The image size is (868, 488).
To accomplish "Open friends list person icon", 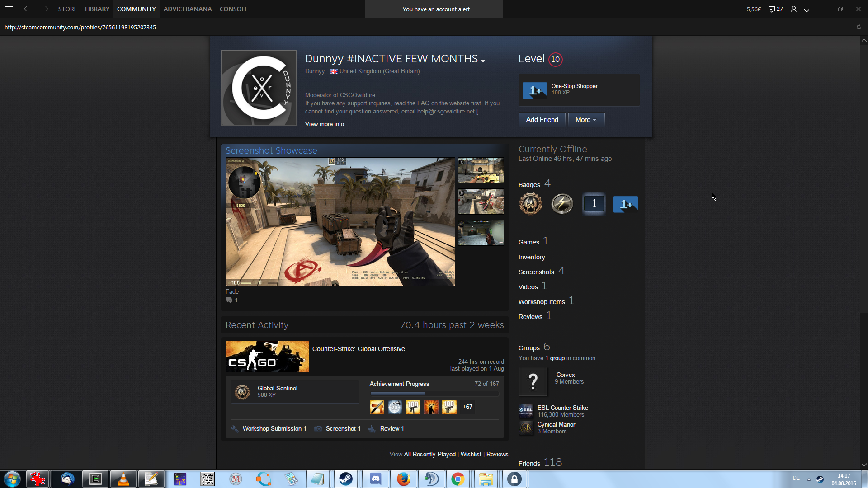I will pos(793,9).
